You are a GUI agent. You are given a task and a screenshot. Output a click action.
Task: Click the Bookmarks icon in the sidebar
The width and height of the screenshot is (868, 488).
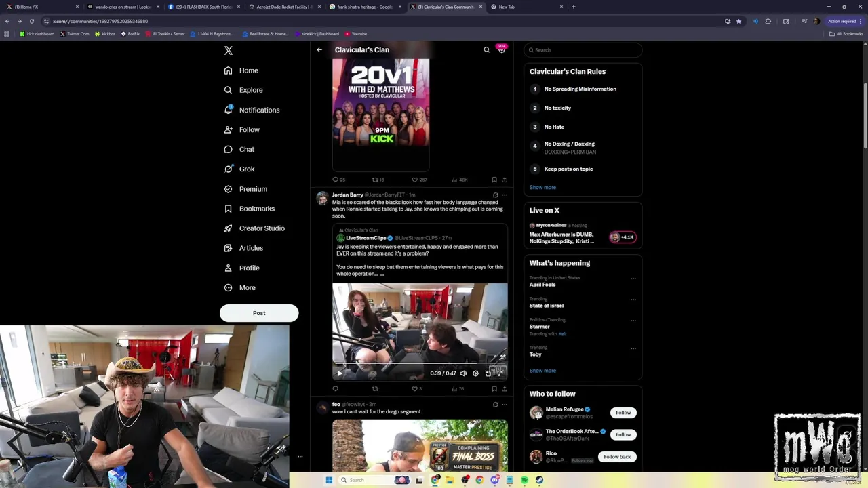click(x=228, y=209)
